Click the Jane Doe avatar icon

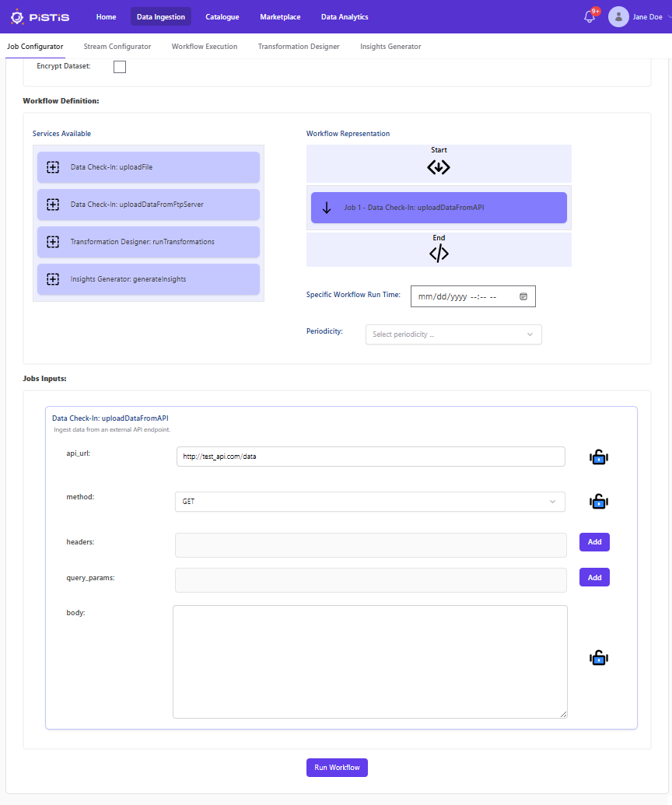(x=618, y=17)
